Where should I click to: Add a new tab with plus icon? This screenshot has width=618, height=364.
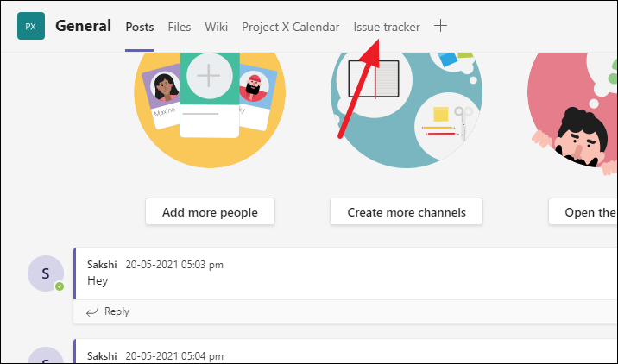[440, 26]
